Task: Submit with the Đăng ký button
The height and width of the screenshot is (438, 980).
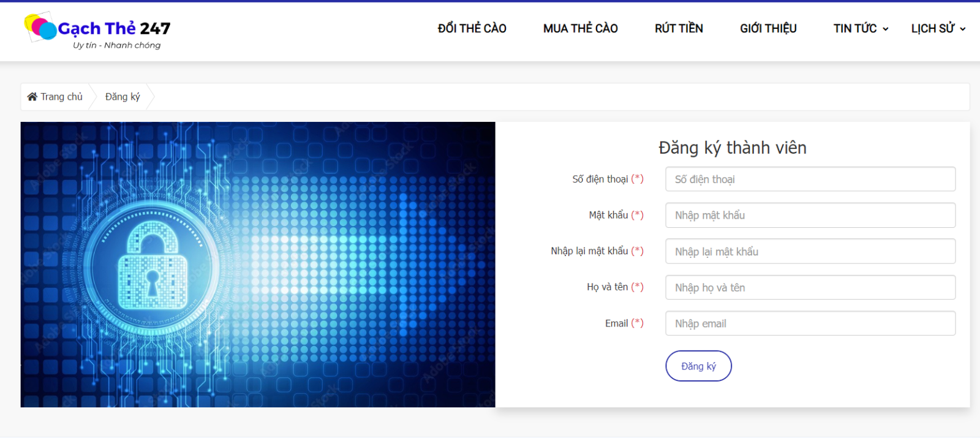Action: 698,366
